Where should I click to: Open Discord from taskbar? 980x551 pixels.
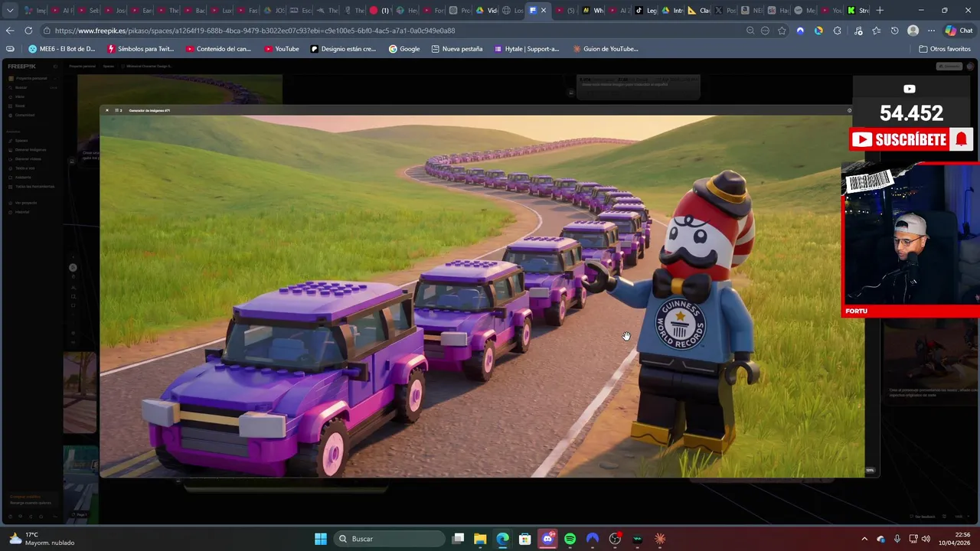coord(547,539)
